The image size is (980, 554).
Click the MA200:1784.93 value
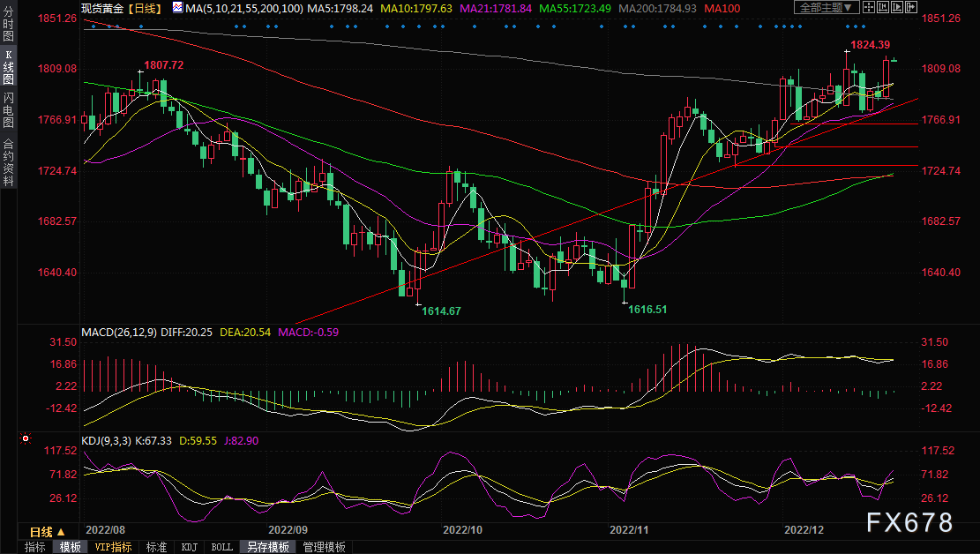[657, 8]
